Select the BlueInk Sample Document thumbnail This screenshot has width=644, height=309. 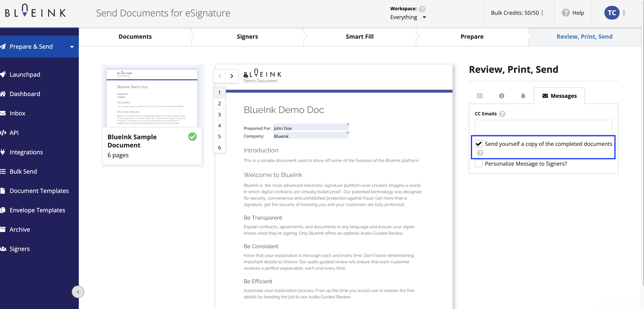click(x=152, y=99)
